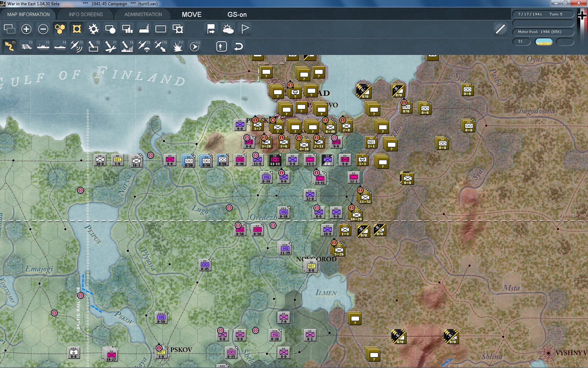Viewport: 588px width, 368px height.
Task: Zoom in the map with the plus icon
Action: pos(26,29)
